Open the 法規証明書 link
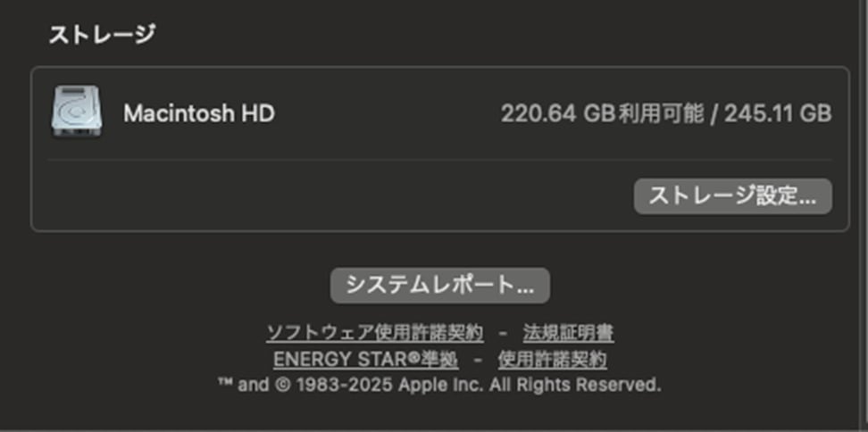This screenshot has height=432, width=868. tap(568, 334)
